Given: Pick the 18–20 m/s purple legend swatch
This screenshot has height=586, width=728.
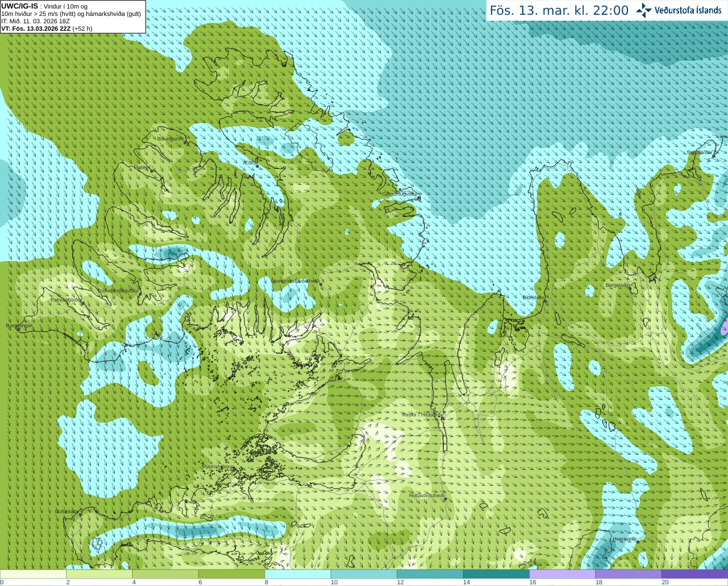Looking at the screenshot, I should (628, 574).
